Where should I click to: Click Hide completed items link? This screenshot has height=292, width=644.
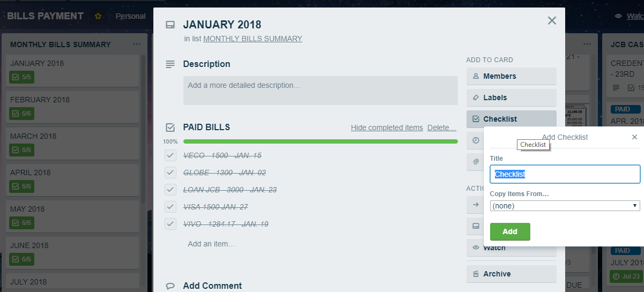(387, 128)
